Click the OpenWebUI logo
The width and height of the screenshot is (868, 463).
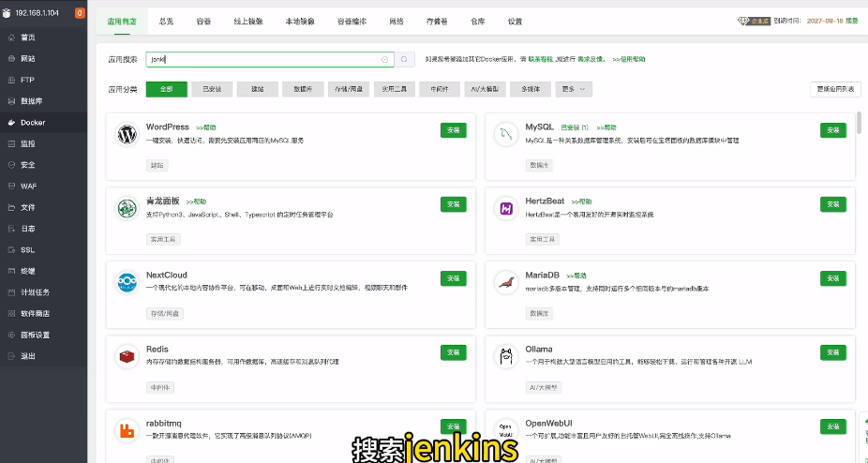coord(506,431)
